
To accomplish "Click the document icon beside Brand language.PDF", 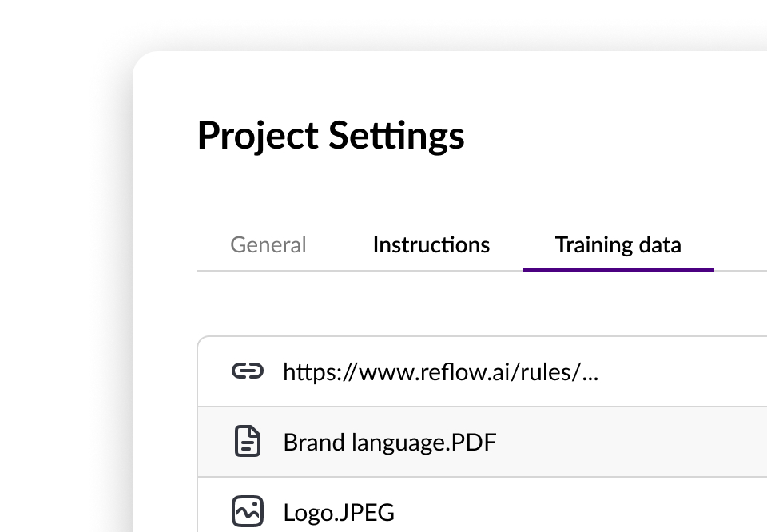I will pyautogui.click(x=248, y=442).
